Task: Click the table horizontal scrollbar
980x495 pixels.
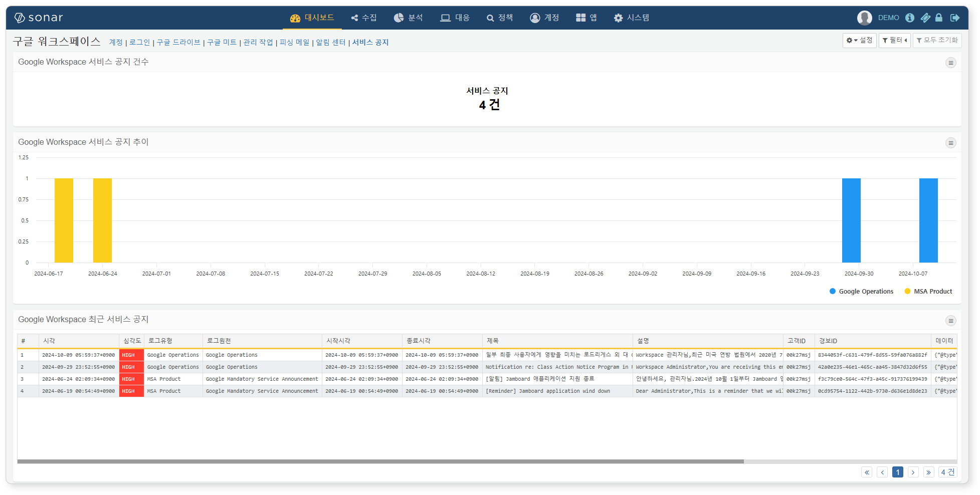Action: (x=380, y=461)
